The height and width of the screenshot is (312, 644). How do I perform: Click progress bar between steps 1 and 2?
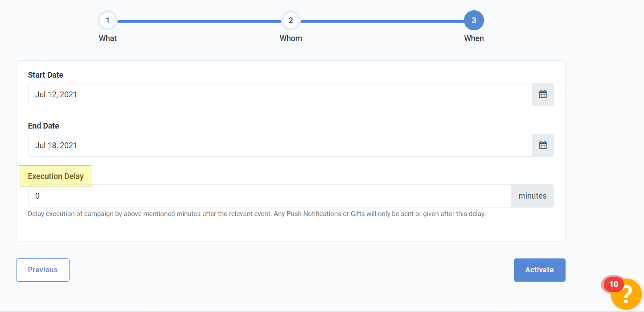click(x=199, y=21)
